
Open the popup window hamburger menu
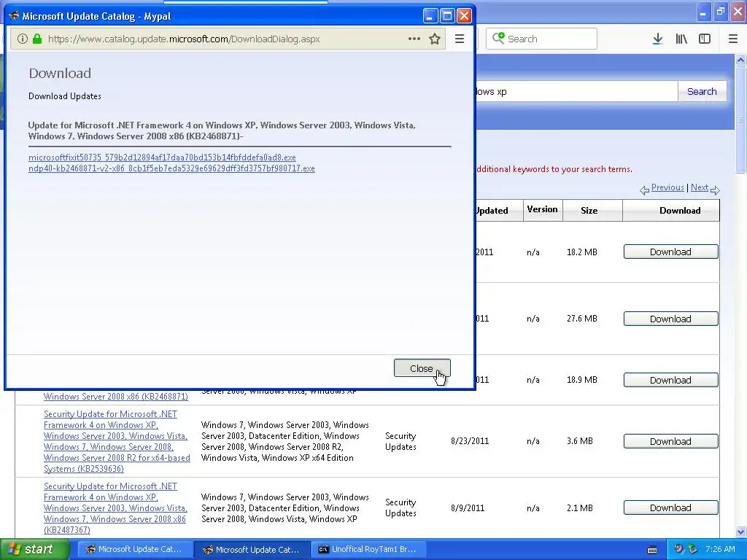click(x=460, y=39)
